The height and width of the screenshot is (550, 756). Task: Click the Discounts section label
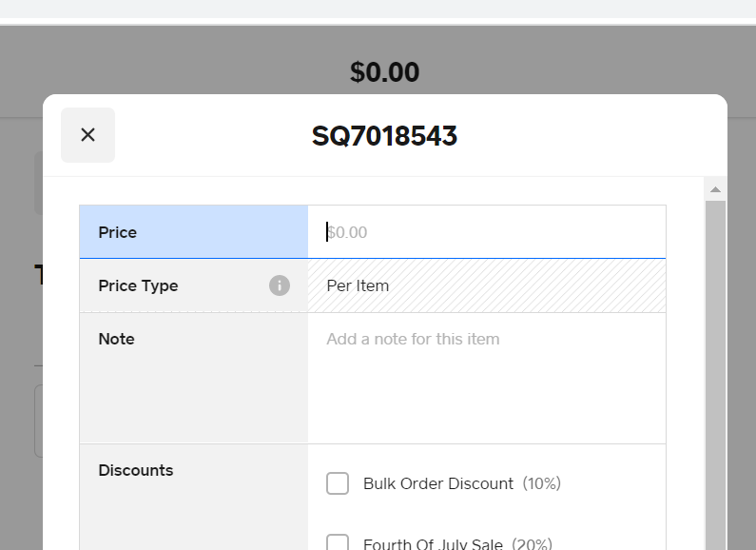pos(136,470)
